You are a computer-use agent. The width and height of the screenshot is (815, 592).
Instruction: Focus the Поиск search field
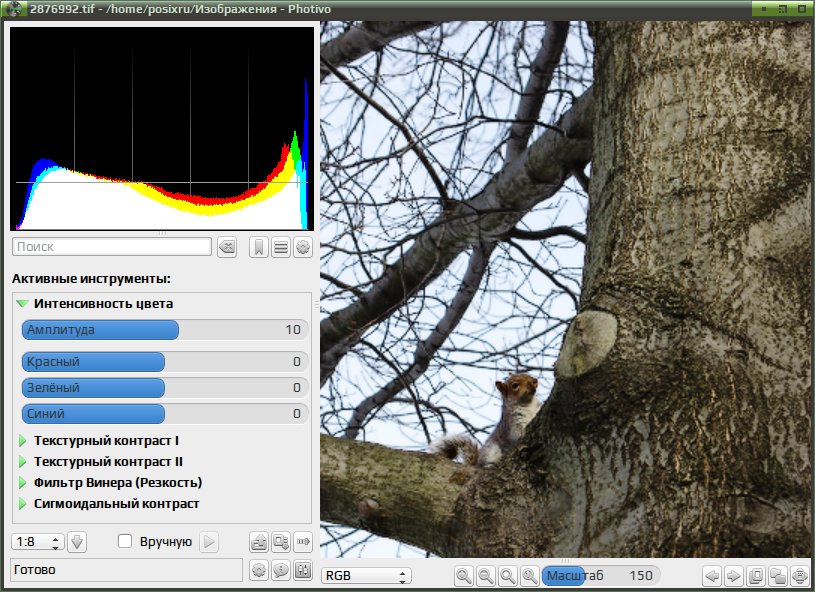pos(112,247)
